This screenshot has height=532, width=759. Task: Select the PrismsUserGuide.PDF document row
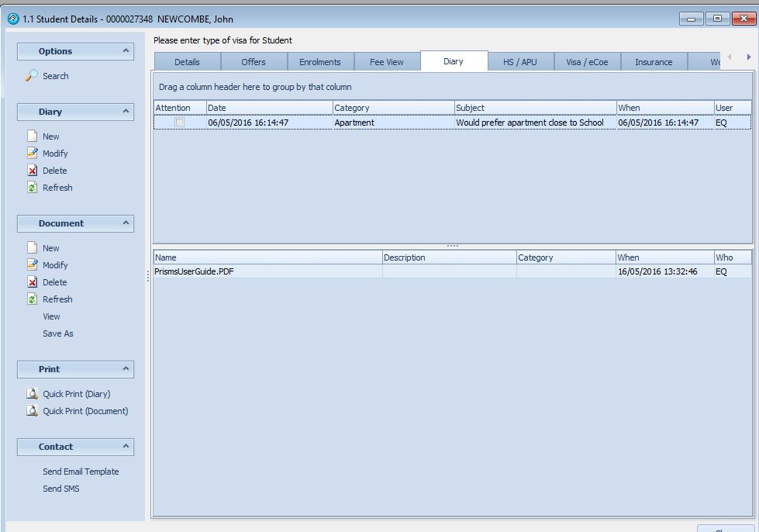[x=194, y=272]
